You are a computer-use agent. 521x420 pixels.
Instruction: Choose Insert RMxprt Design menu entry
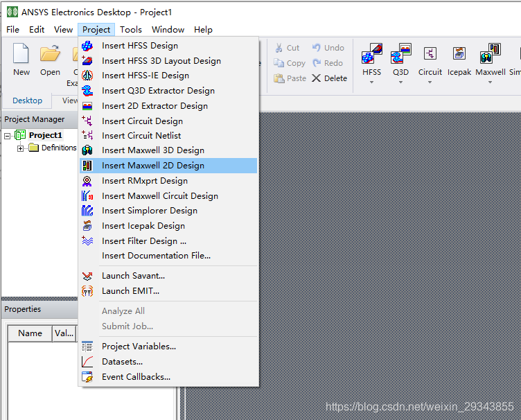point(144,181)
